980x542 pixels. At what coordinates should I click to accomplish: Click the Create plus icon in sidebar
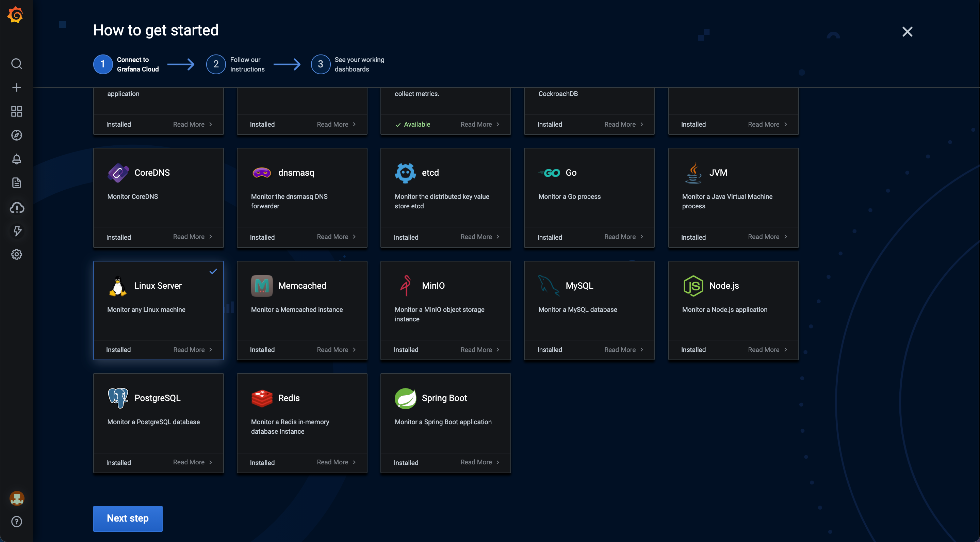[16, 87]
